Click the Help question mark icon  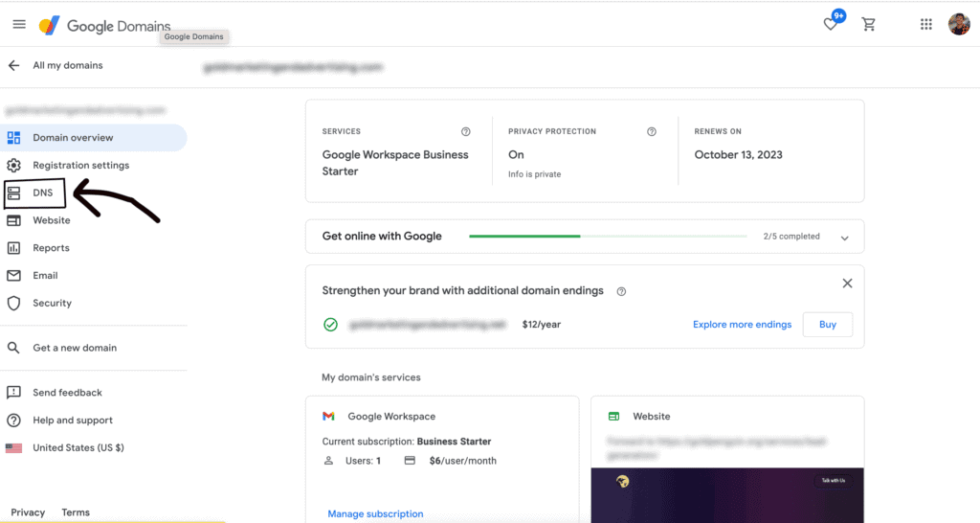coord(13,421)
